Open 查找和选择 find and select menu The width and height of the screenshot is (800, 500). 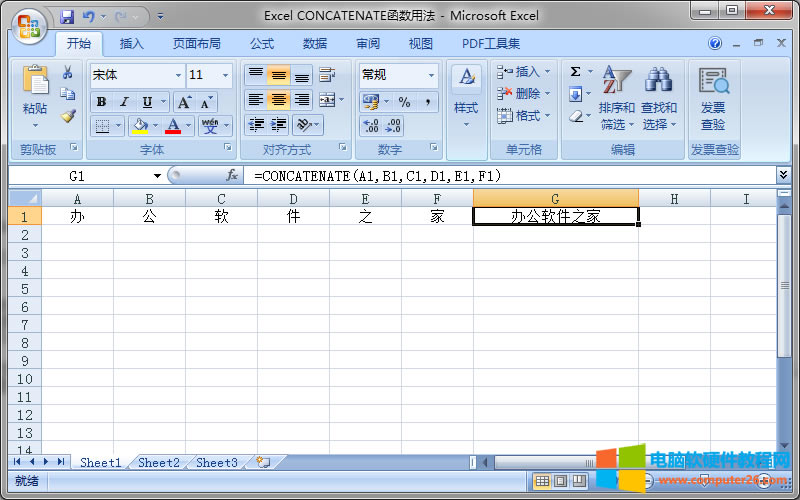659,97
